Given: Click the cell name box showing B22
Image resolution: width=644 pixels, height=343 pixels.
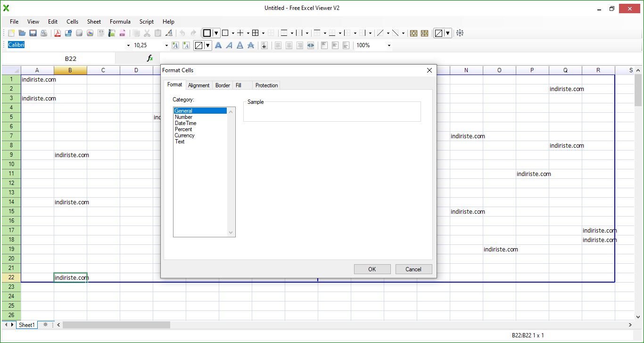Looking at the screenshot, I should coord(71,59).
